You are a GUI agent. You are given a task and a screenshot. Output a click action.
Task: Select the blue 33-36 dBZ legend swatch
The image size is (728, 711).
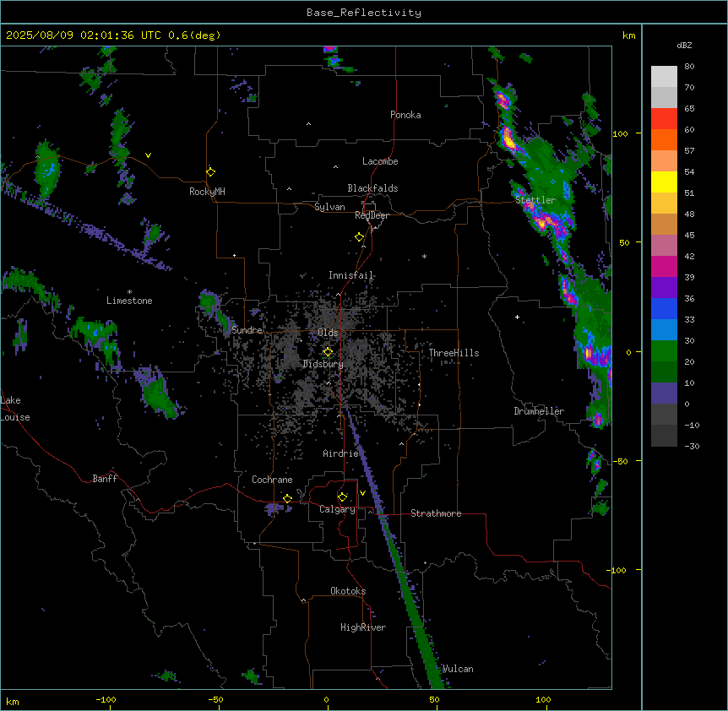tap(664, 308)
